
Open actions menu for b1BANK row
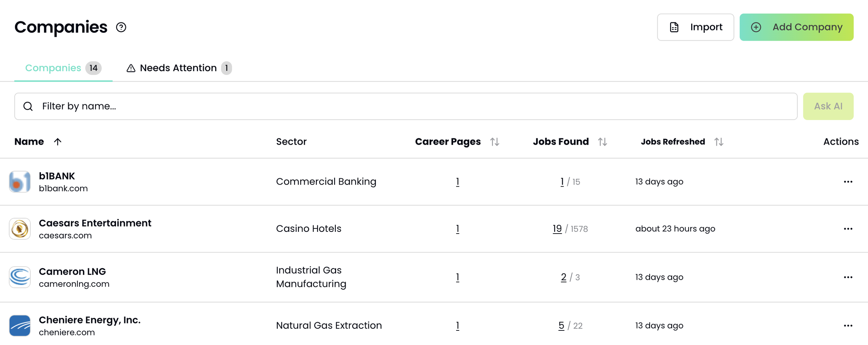848,182
